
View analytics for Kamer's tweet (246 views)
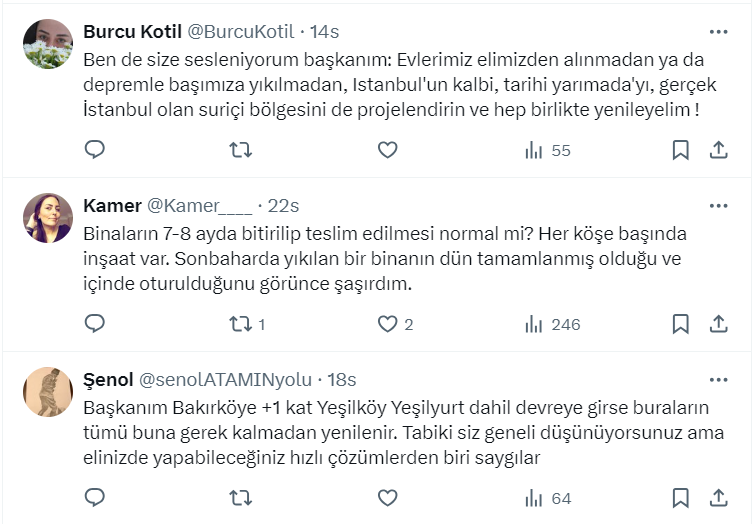pyautogui.click(x=552, y=324)
